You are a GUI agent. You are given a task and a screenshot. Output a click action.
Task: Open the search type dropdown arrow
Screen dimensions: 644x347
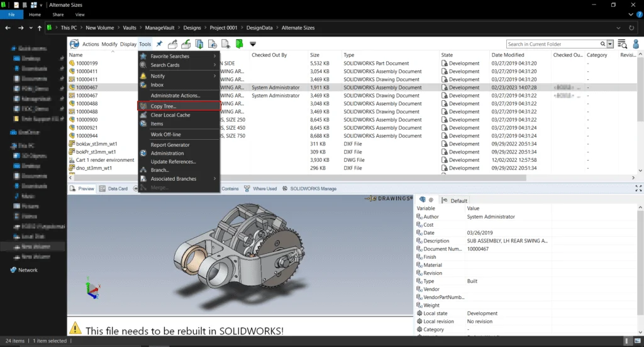(610, 44)
